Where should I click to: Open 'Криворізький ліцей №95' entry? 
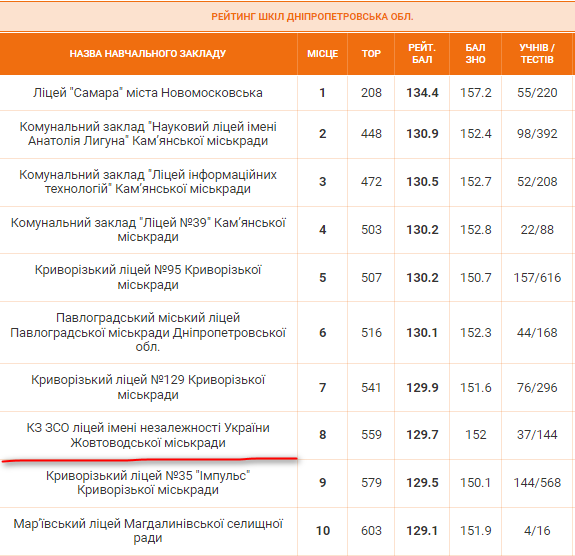tap(148, 278)
